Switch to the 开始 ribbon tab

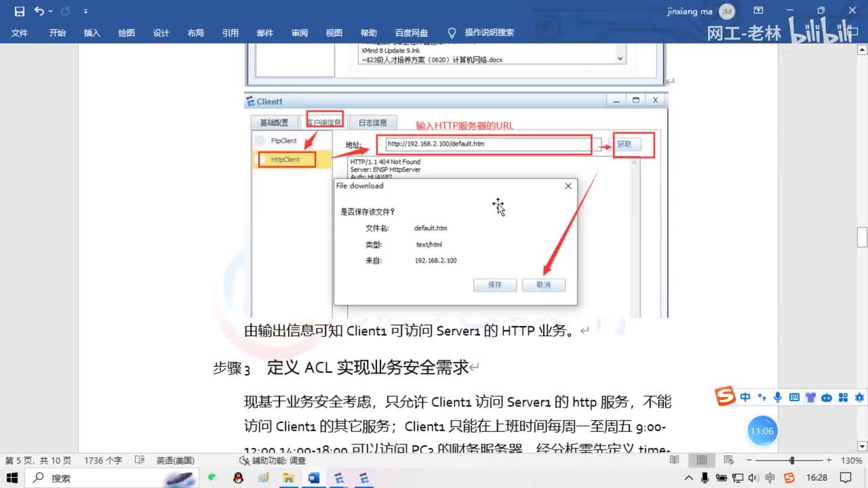[x=57, y=33]
